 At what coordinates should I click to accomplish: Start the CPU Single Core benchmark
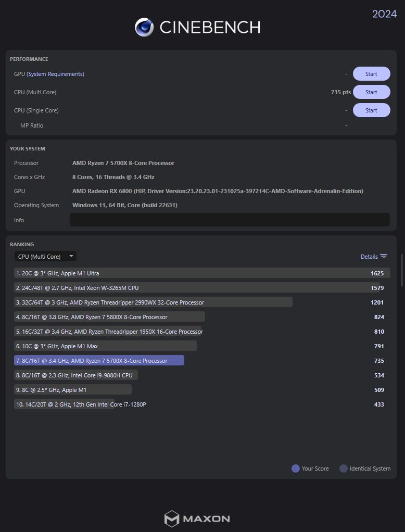click(x=371, y=110)
